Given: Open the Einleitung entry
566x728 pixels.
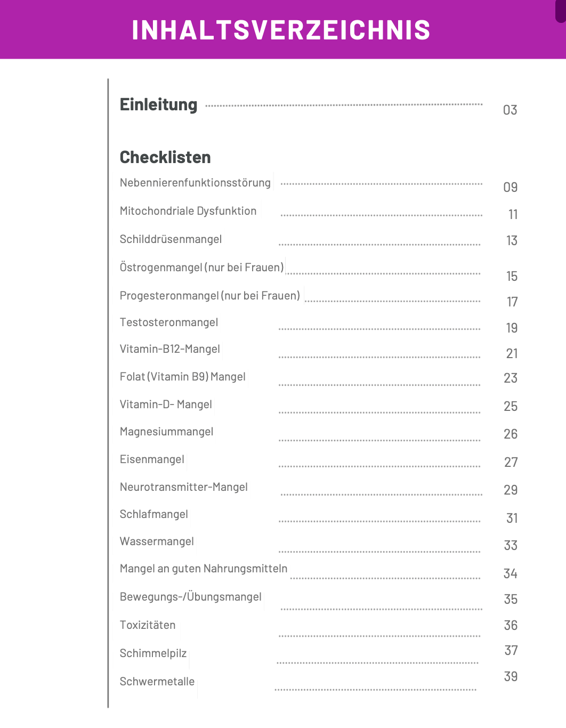Looking at the screenshot, I should coord(158,104).
